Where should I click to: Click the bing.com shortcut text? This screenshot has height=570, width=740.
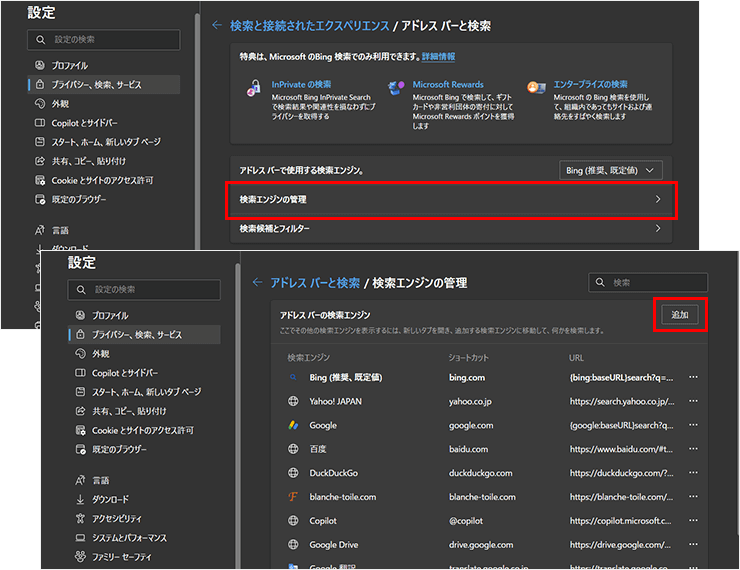point(467,377)
